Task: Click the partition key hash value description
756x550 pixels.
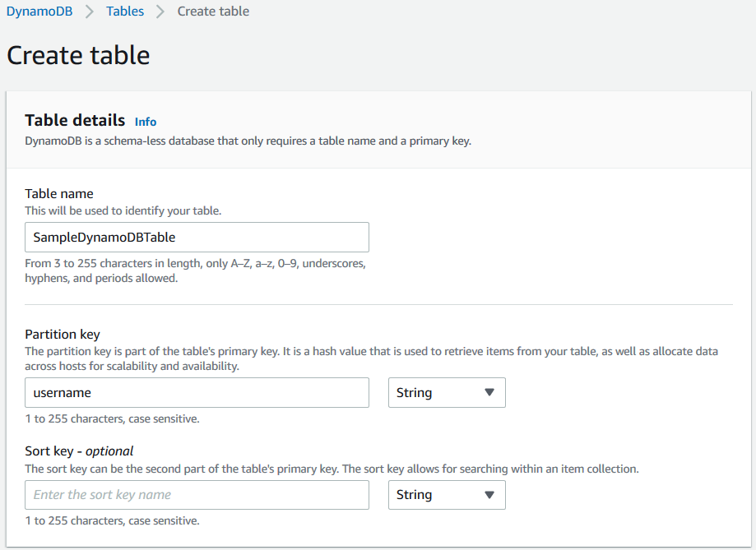Action: [371, 358]
